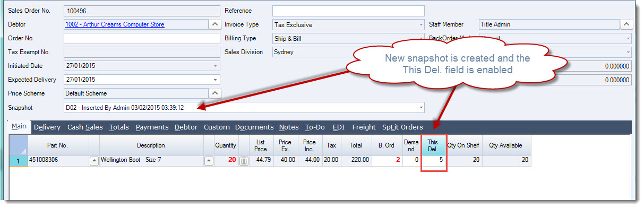Image resolution: width=644 pixels, height=208 pixels.
Task: Click the Sales Order No. field 100496
Action: tap(142, 11)
